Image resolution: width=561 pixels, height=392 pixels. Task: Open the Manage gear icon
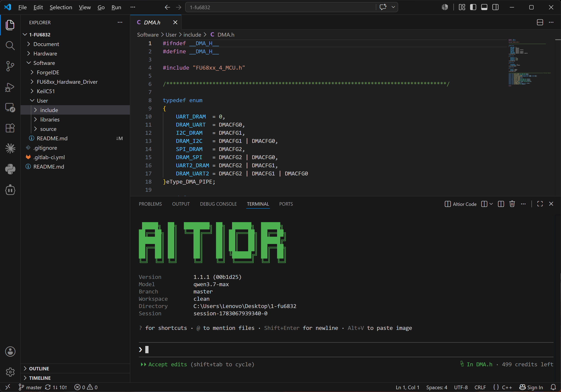click(10, 372)
